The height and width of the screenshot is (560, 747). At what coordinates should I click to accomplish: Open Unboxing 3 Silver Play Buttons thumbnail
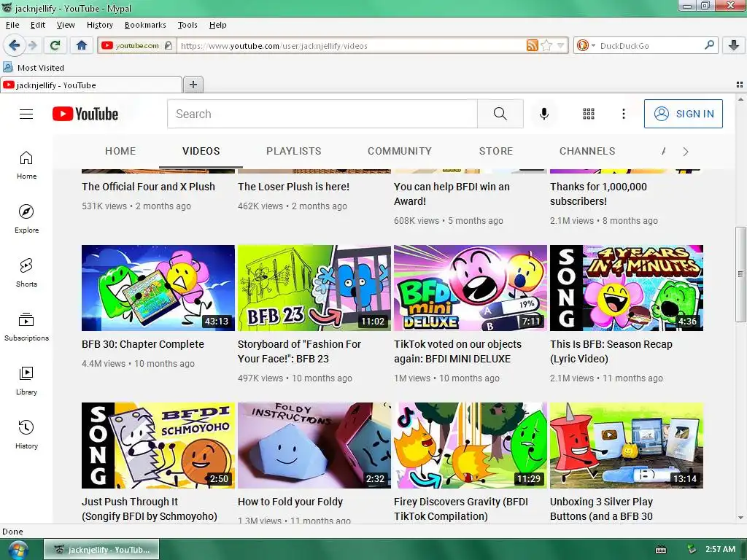626,446
